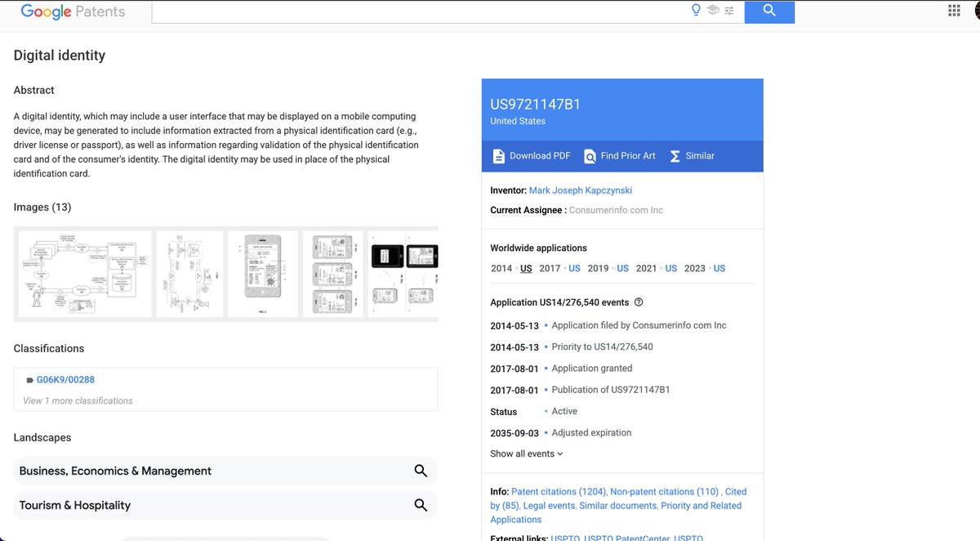Expand View 1 more classifications
Image resolution: width=980 pixels, height=541 pixels.
[78, 400]
